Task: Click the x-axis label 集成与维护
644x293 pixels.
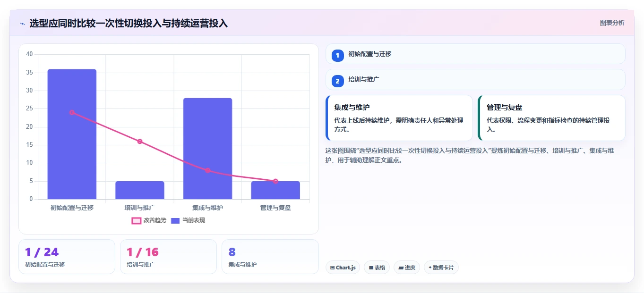Action: (x=207, y=208)
